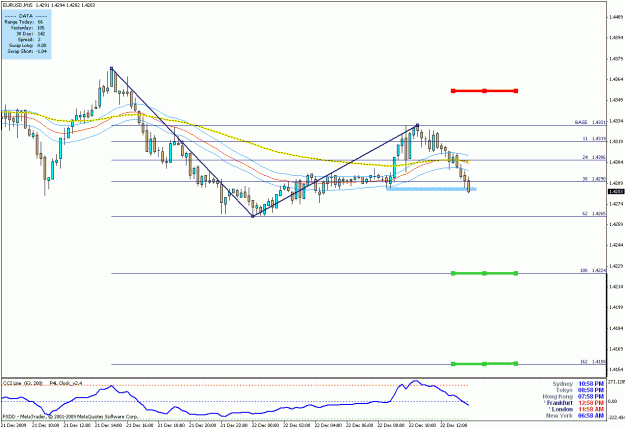Click the Range Today row in DATA panel
The image size is (625, 429).
24,22
